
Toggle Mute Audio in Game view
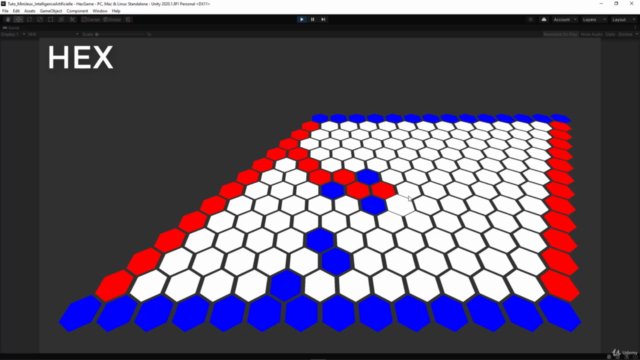coord(591,34)
